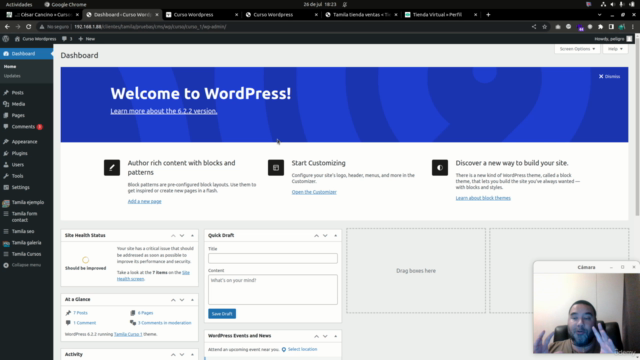Toggle At a Glance panel collapse
Viewport: 640px width, 360px height.
(192, 300)
